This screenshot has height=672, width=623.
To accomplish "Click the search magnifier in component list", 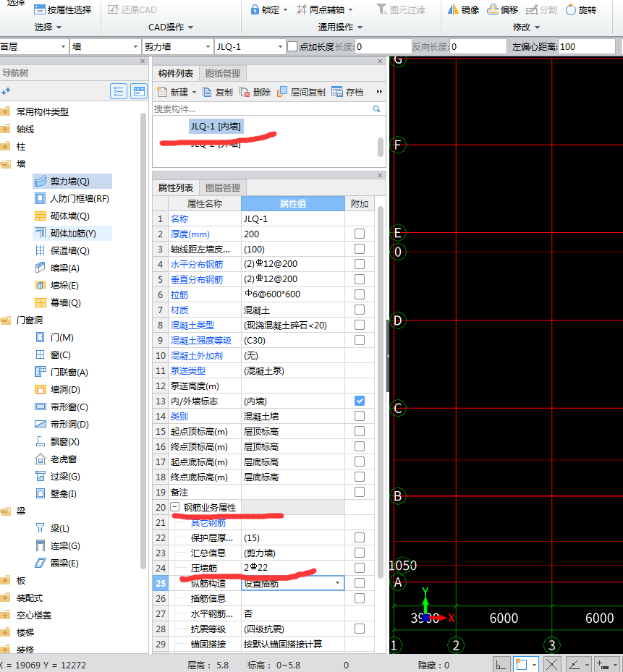I will click(x=376, y=109).
